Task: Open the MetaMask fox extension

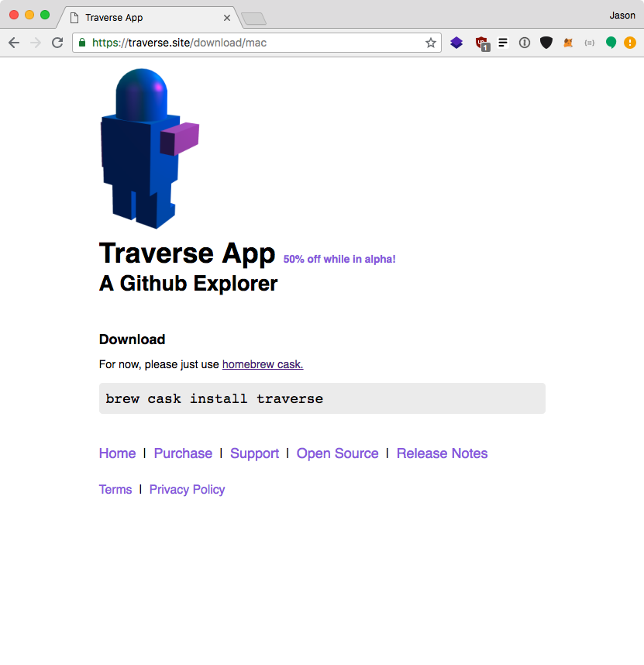Action: [568, 43]
